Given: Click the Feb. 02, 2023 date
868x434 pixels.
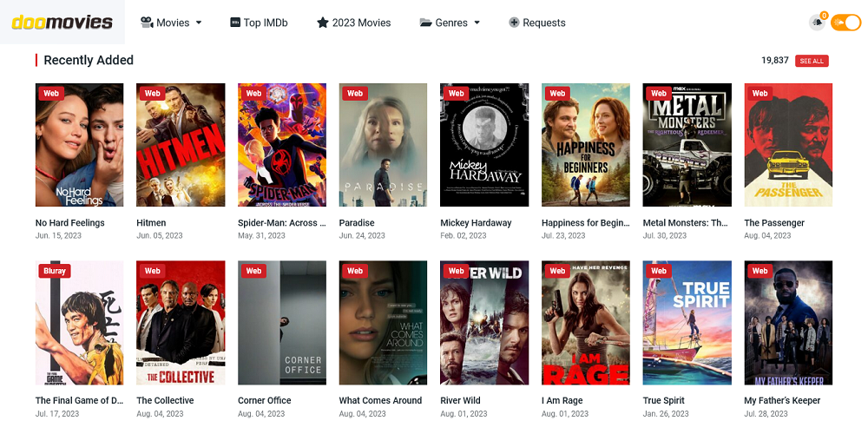Looking at the screenshot, I should (x=464, y=235).
